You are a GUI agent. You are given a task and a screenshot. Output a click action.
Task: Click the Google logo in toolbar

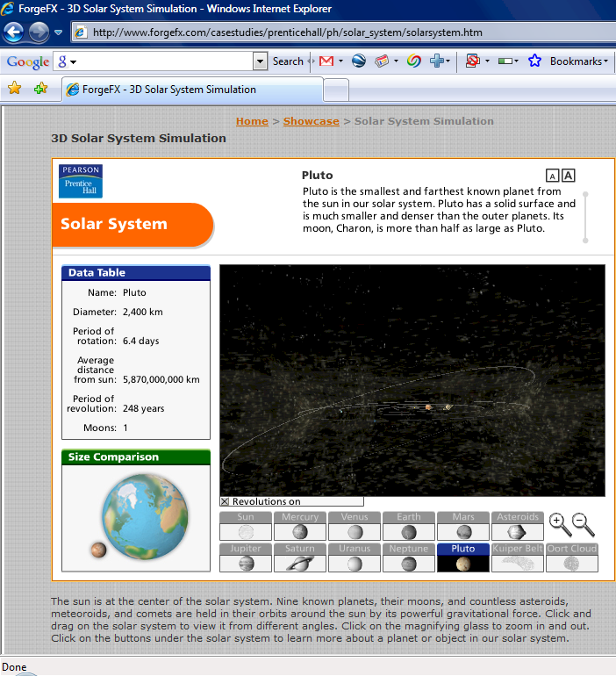click(28, 62)
